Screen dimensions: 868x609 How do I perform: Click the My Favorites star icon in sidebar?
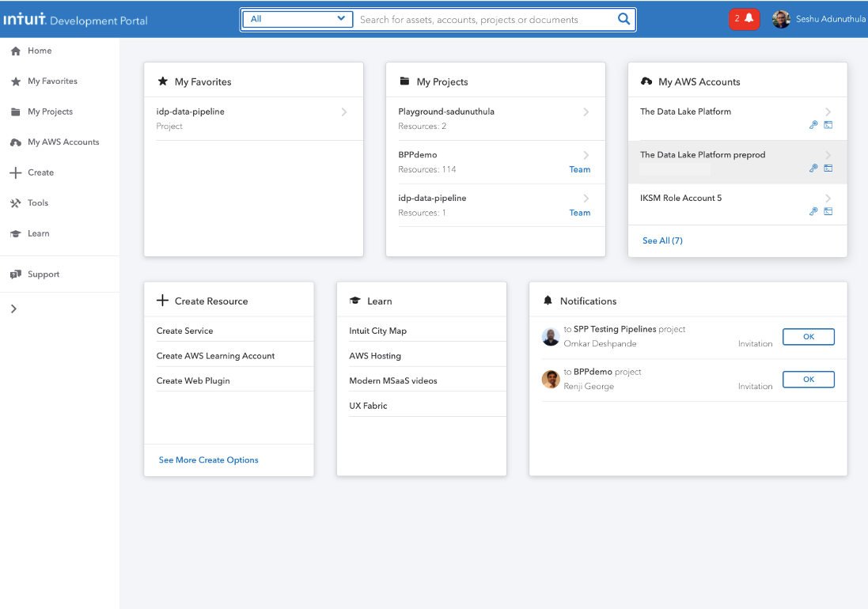16,81
